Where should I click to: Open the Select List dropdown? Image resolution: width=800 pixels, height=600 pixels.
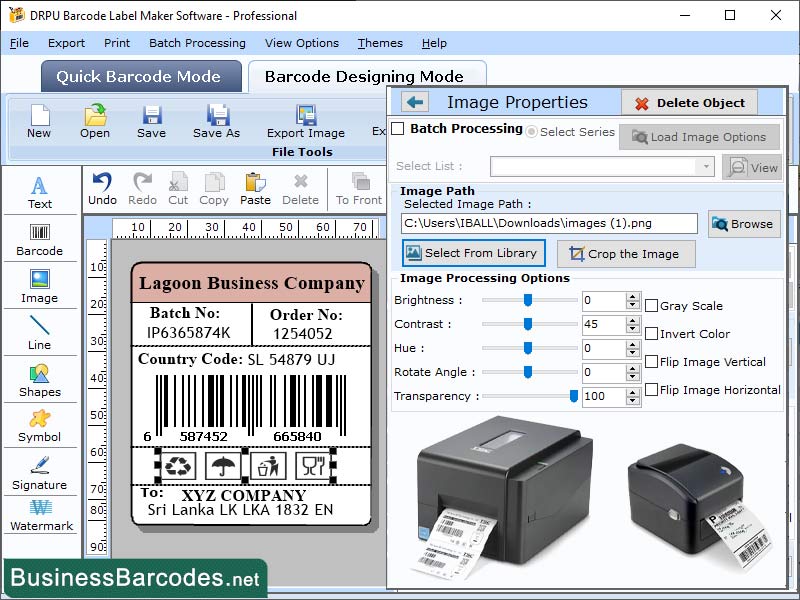(707, 167)
